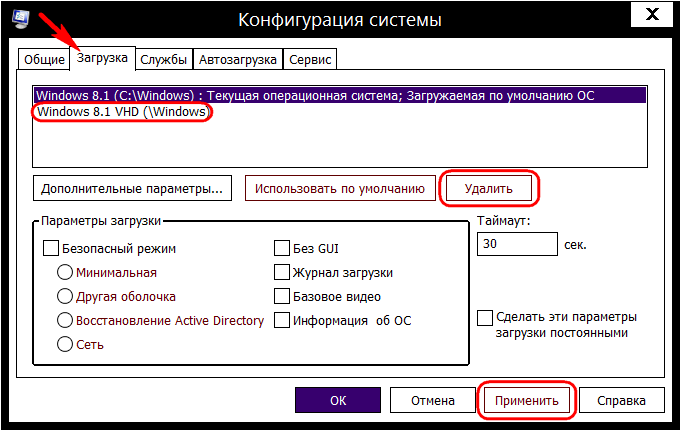
Task: Open help with the Справка button
Action: point(621,400)
